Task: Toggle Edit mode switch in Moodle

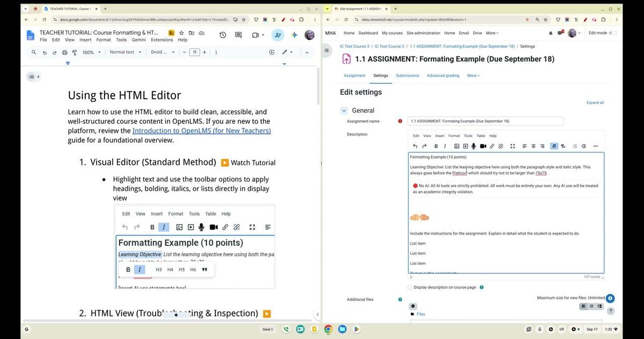Action: coord(612,33)
